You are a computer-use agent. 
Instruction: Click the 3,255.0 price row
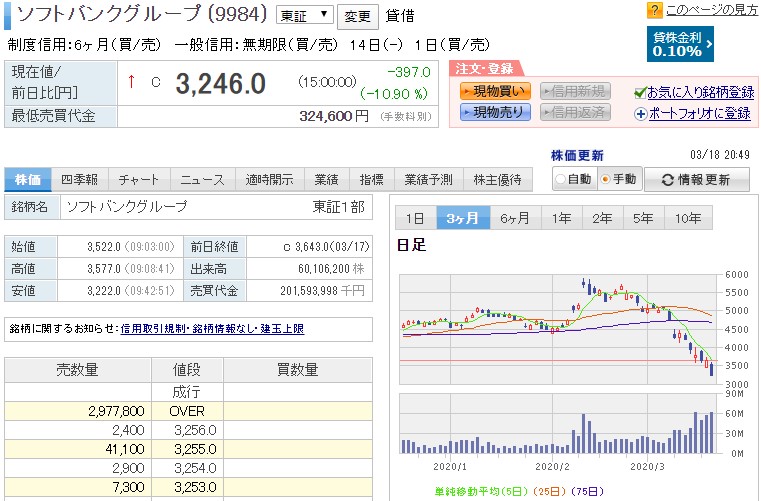(x=188, y=449)
